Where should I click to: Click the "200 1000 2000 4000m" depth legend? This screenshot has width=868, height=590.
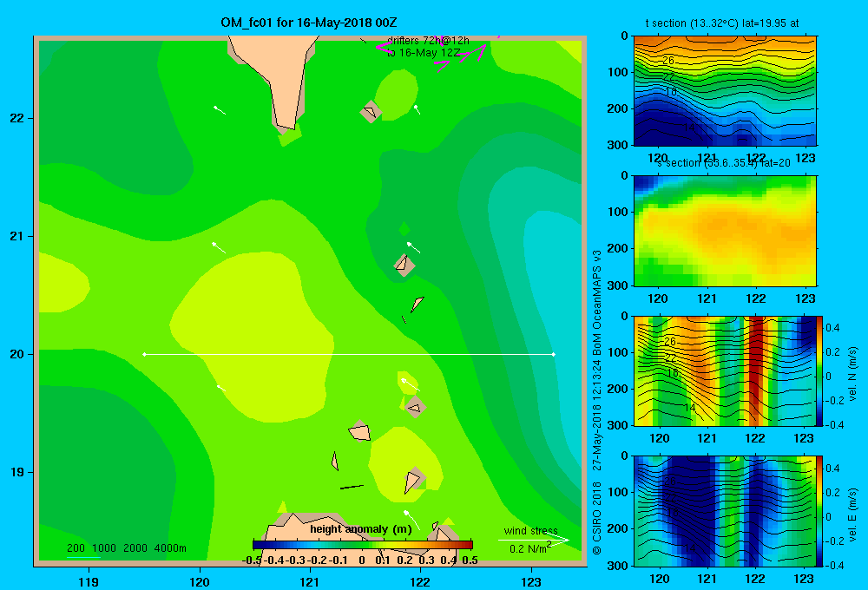pyautogui.click(x=126, y=548)
